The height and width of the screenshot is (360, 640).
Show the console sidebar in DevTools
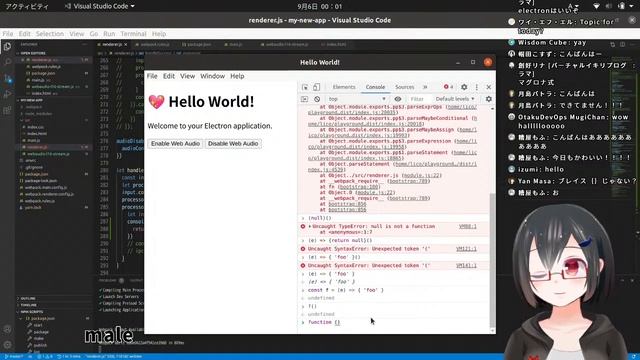[304, 99]
